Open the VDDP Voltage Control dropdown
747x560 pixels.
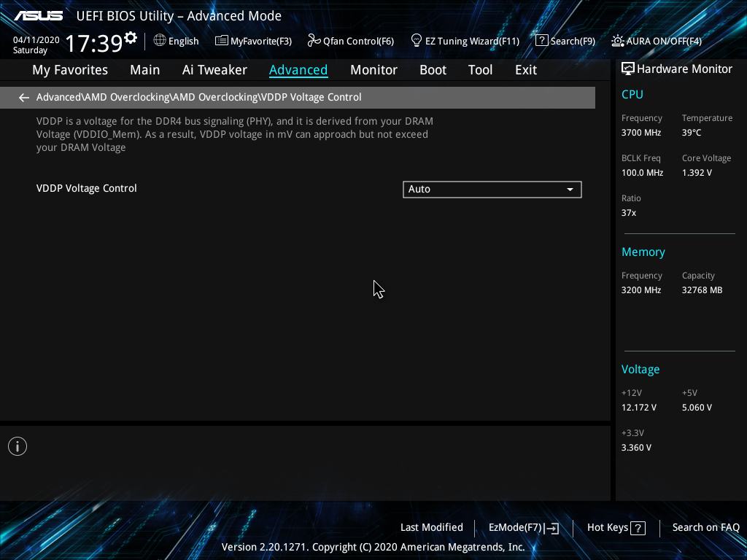(x=492, y=189)
